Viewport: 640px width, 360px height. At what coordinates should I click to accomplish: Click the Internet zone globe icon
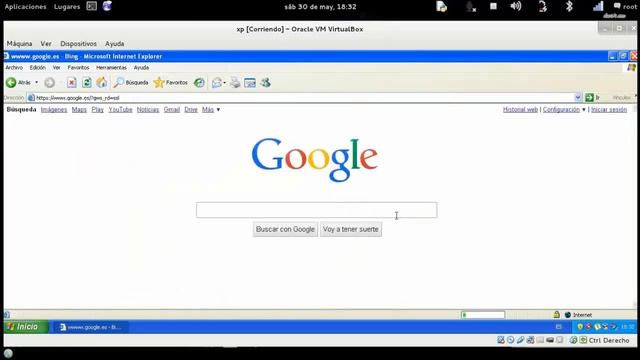click(567, 315)
